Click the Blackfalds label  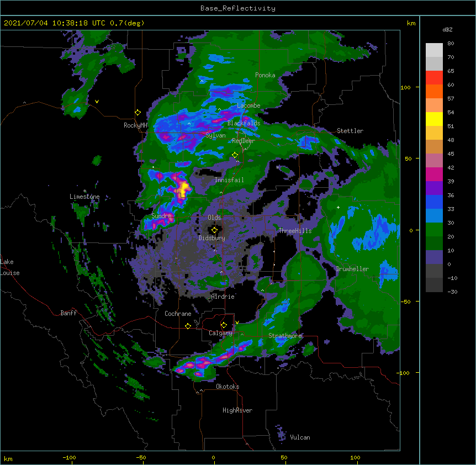coord(244,123)
